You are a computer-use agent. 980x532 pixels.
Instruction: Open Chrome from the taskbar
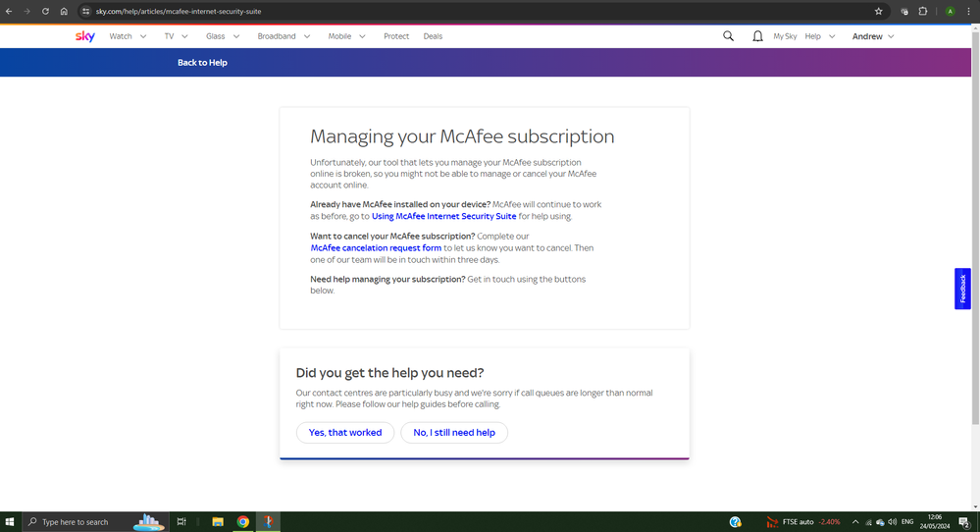tap(242, 522)
